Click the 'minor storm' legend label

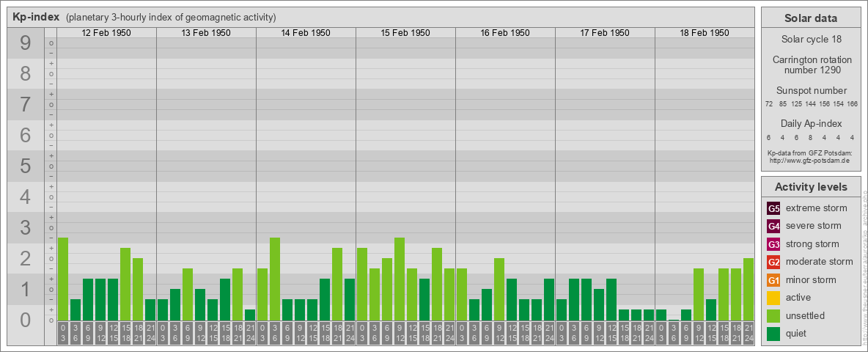[x=811, y=279]
